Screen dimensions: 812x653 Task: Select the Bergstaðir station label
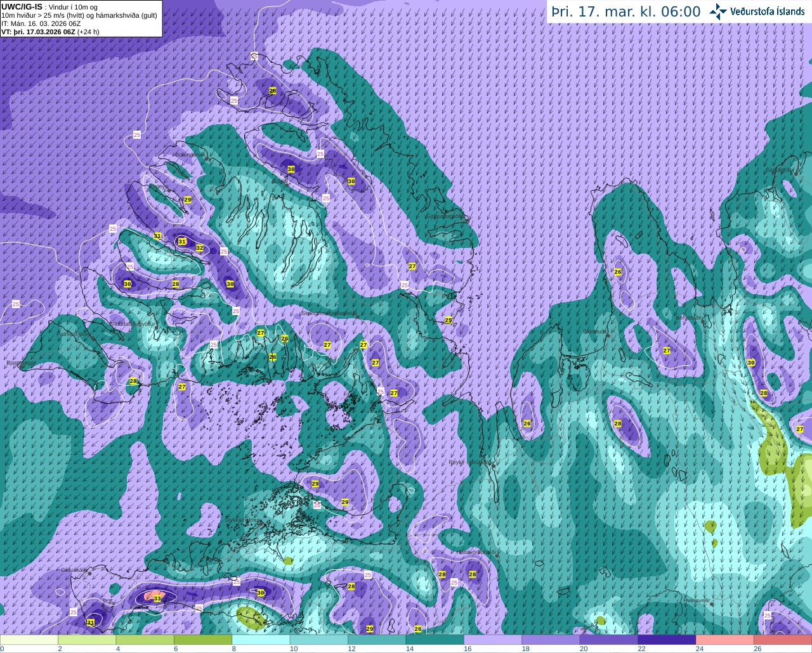(688, 318)
